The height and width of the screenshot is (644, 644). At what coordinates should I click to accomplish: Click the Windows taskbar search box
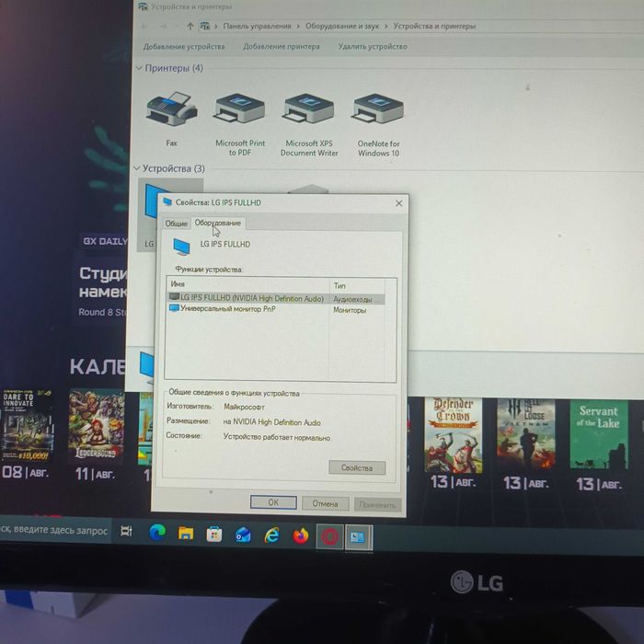tap(55, 530)
